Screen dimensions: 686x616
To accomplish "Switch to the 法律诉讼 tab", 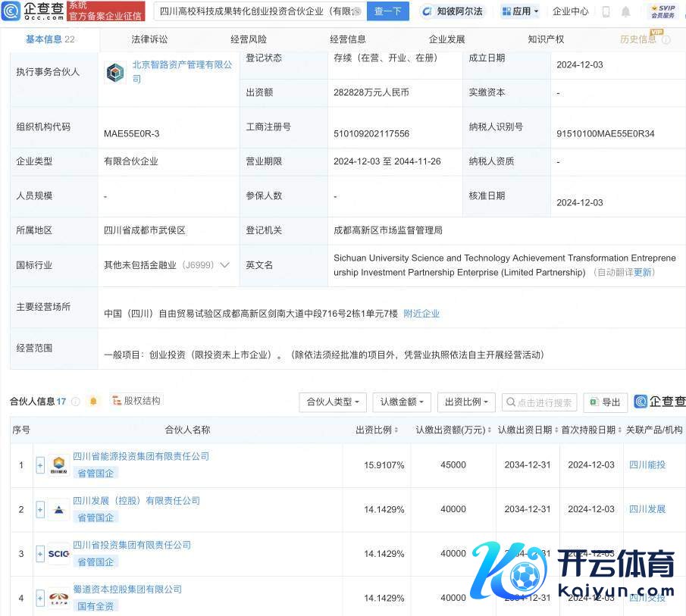I will (149, 39).
